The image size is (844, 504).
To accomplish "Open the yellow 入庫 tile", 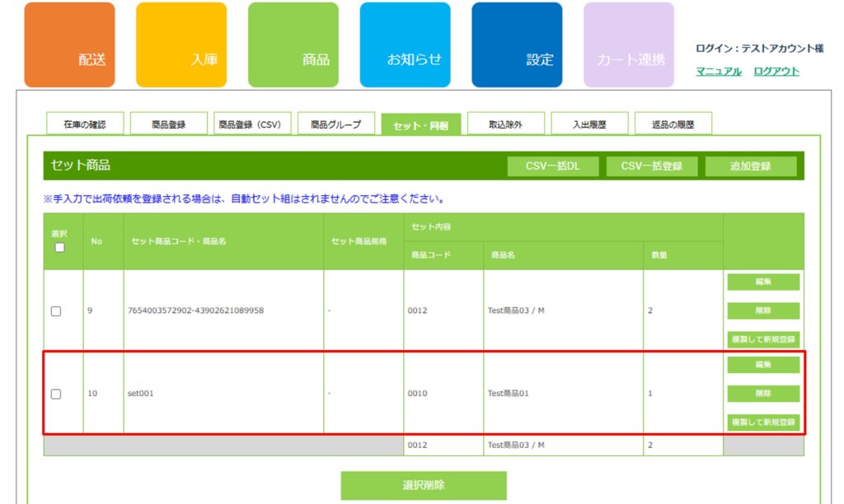I will [181, 44].
